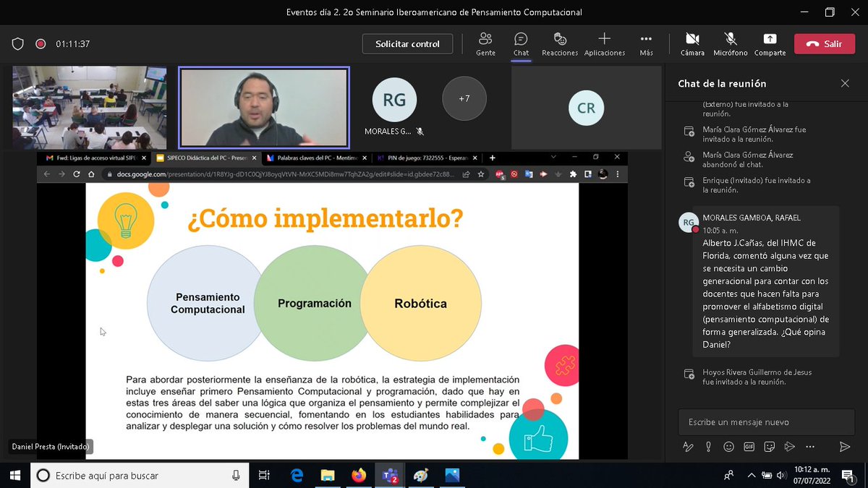Open the sticker picker
The height and width of the screenshot is (488, 868).
tap(770, 447)
